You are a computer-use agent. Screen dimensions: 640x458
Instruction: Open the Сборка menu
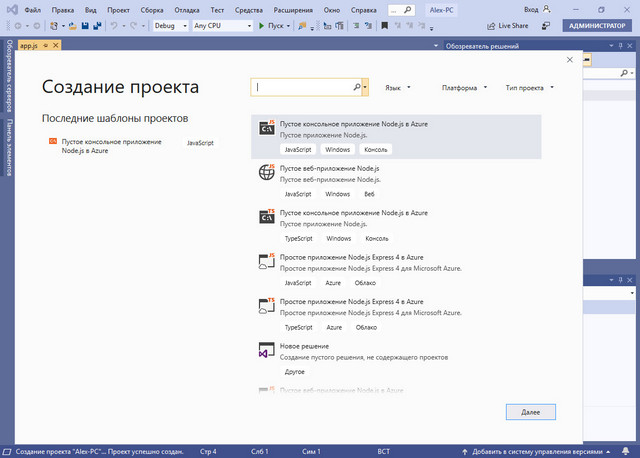pyautogui.click(x=153, y=9)
